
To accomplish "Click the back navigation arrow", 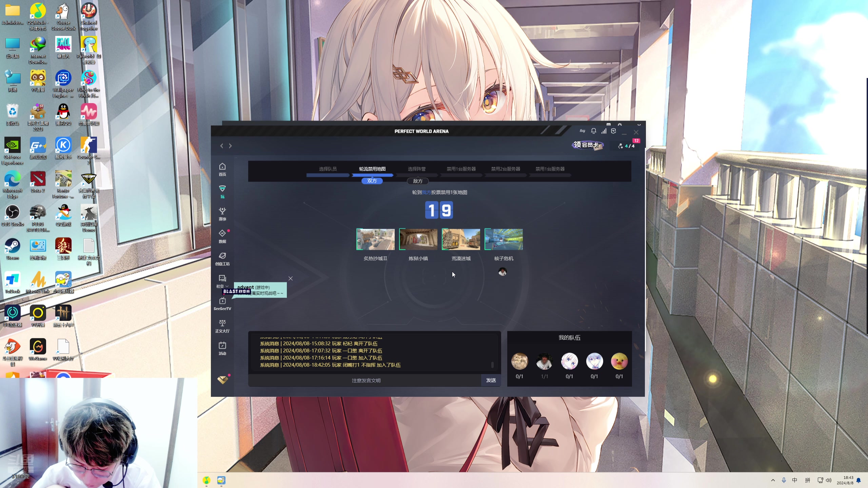I will [222, 146].
